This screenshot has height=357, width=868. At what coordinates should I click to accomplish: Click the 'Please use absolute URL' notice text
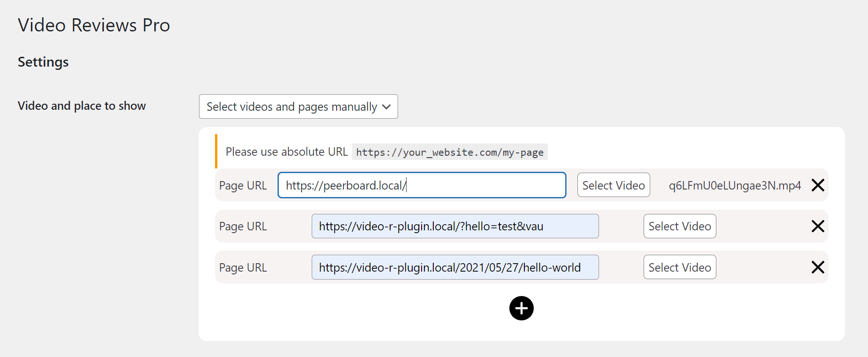coord(286,152)
